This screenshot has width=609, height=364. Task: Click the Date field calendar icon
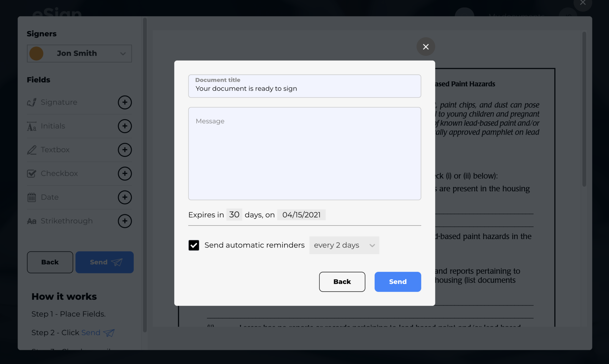tap(32, 197)
